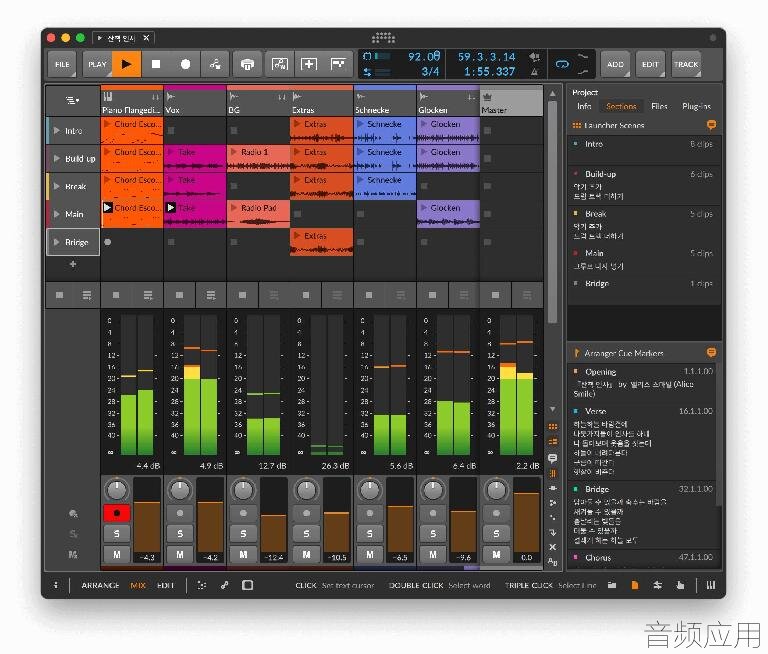The width and height of the screenshot is (768, 654).
Task: Open the PLAY menu button
Action: pos(97,64)
